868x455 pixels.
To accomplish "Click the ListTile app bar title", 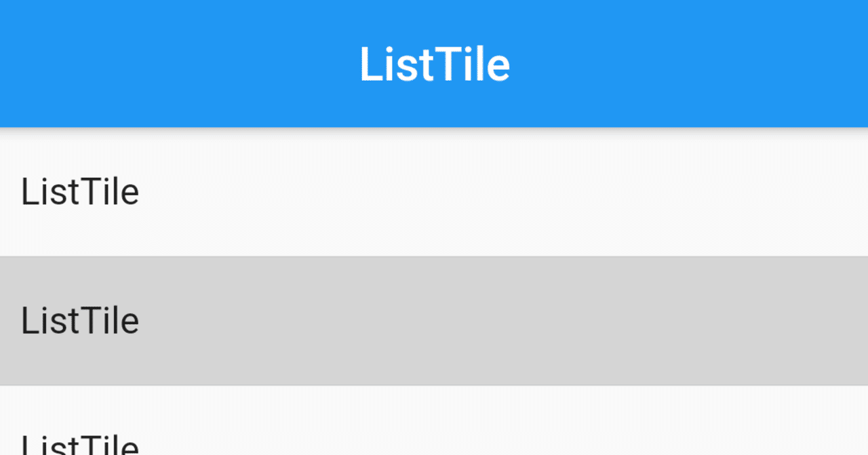I will (x=434, y=63).
